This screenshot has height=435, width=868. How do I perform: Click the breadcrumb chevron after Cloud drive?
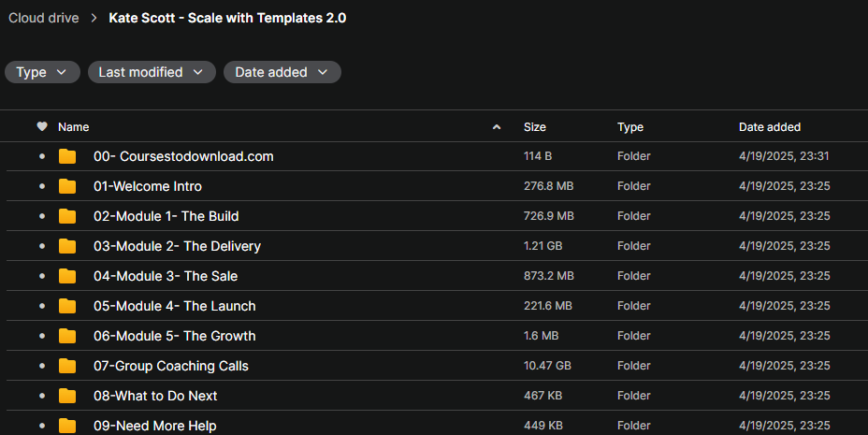(x=94, y=19)
